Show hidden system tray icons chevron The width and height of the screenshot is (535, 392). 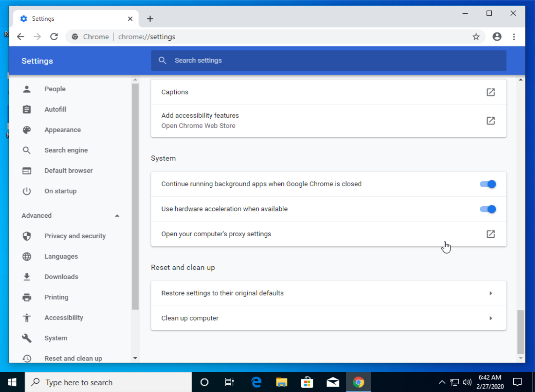point(442,382)
